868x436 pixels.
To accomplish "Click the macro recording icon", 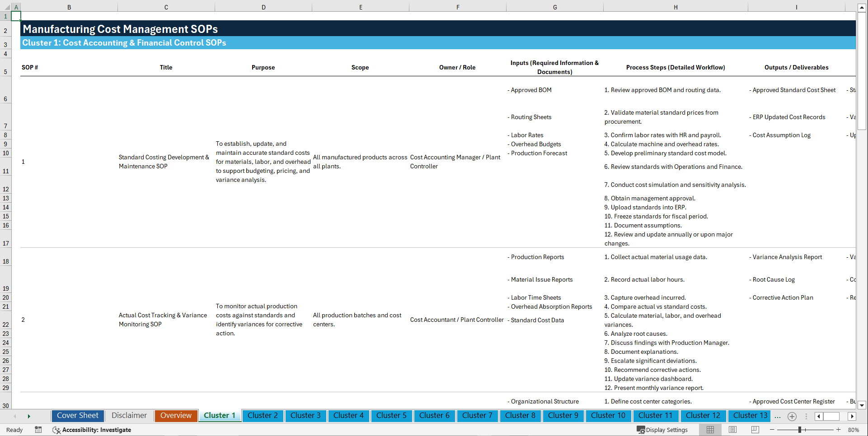I will pos(38,430).
